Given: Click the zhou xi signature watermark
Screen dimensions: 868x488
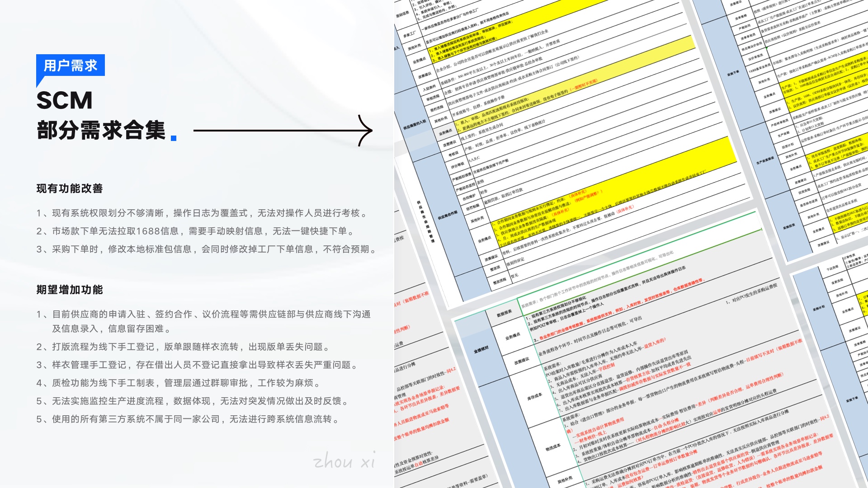Looking at the screenshot, I should (x=344, y=461).
